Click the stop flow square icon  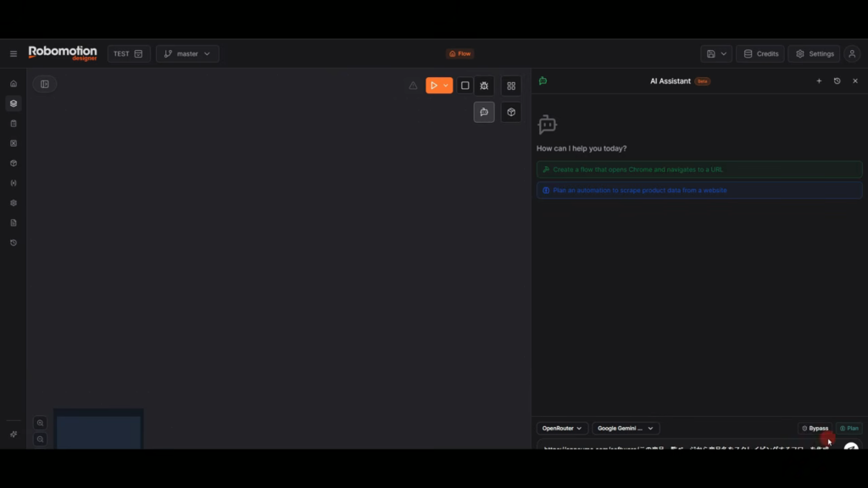(x=465, y=86)
